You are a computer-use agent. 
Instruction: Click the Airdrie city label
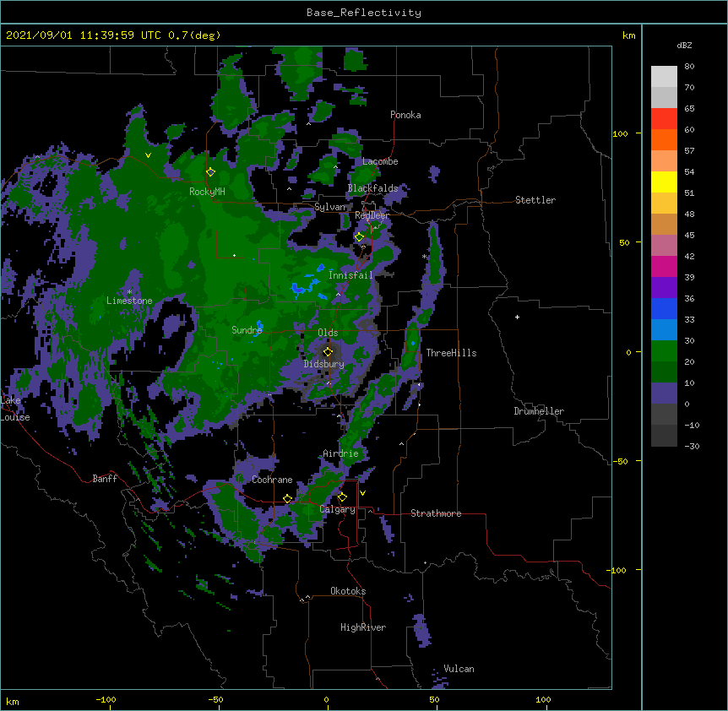pyautogui.click(x=340, y=453)
